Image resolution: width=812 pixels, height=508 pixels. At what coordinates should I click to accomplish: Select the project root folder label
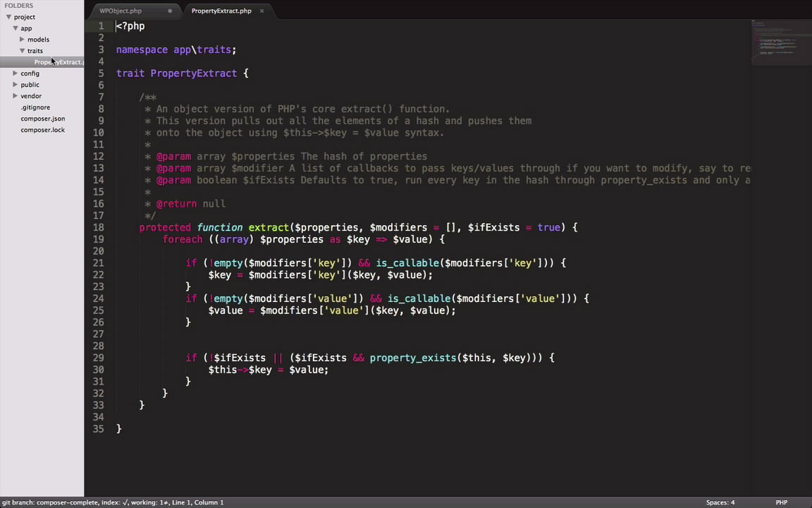25,17
